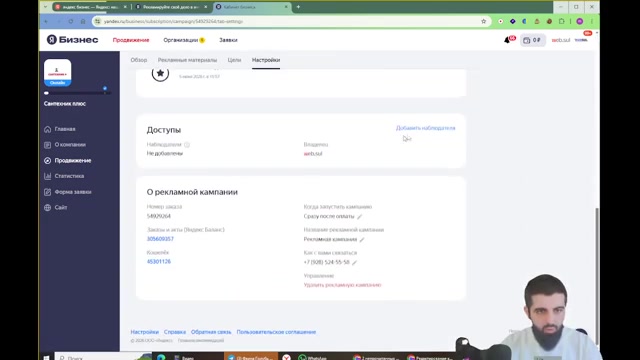This screenshot has width=640, height=360.
Task: Click the Windows taskbar search box
Action: [102, 357]
